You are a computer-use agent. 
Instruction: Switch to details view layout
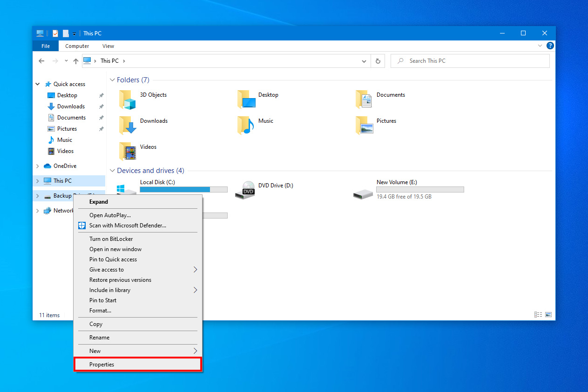(538, 315)
